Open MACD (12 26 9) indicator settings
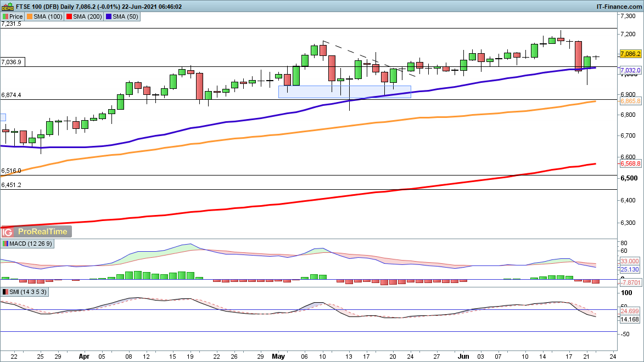This screenshot has height=362, width=644. pos(27,244)
